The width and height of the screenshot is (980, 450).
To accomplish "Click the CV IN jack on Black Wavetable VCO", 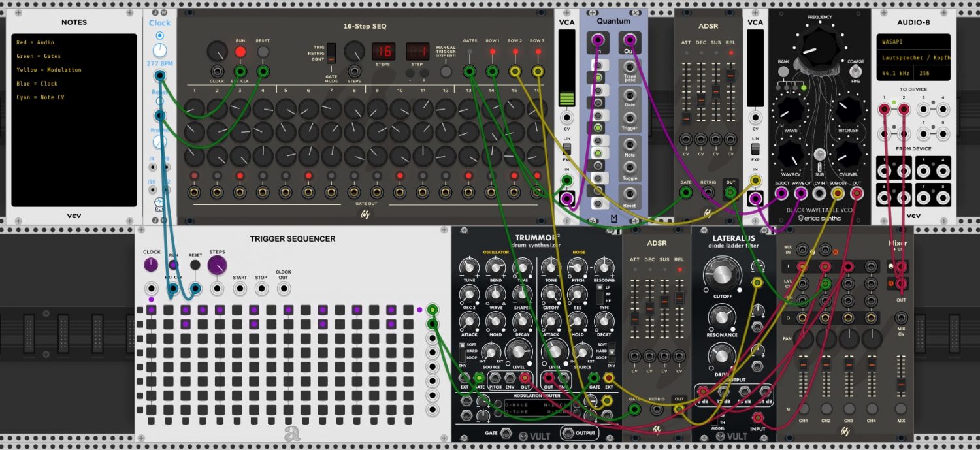I will (819, 193).
